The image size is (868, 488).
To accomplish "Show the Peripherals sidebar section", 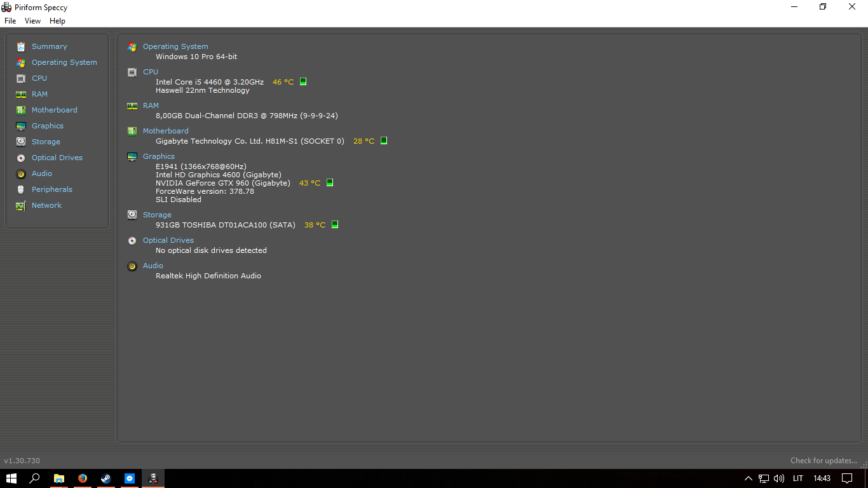I will (52, 189).
